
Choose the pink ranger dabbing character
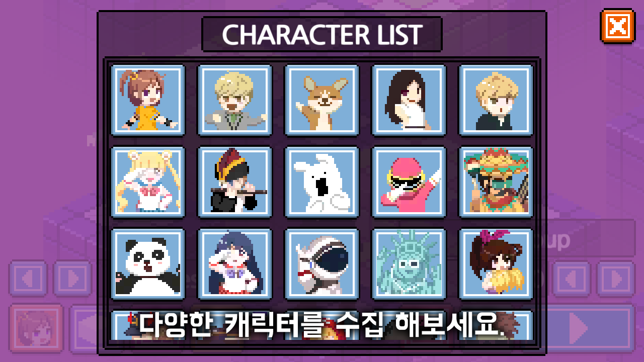409,182
